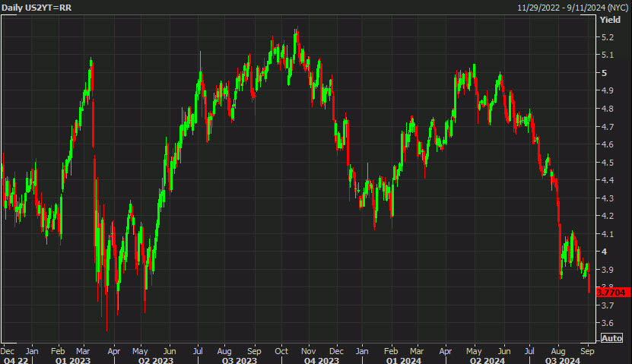This screenshot has width=632, height=364.
Task: Click the Q1 2024 quarter label
Action: coord(404,360)
